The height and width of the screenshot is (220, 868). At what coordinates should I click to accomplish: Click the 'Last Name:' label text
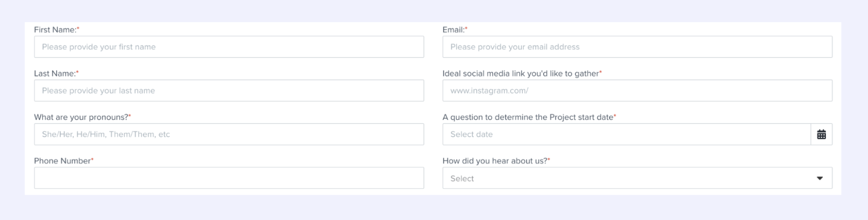(54, 73)
